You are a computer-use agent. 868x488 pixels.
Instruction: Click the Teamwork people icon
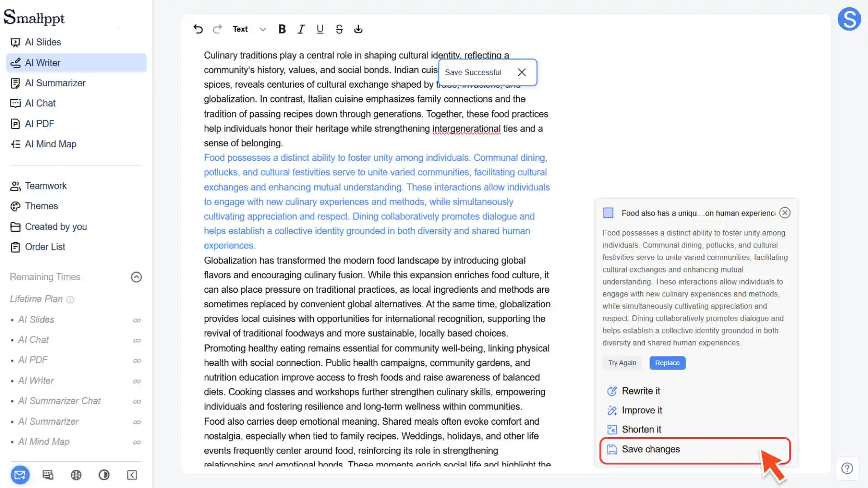[x=15, y=186]
